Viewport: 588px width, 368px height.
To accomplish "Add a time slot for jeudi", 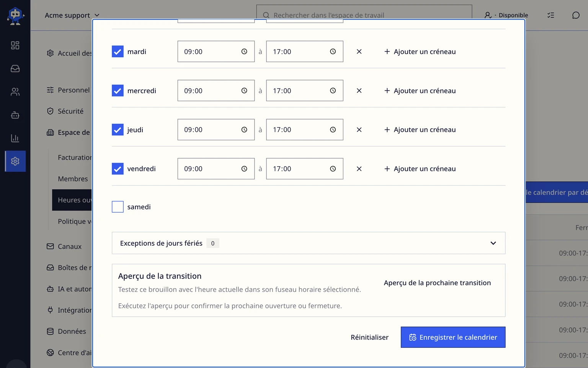I will [420, 130].
